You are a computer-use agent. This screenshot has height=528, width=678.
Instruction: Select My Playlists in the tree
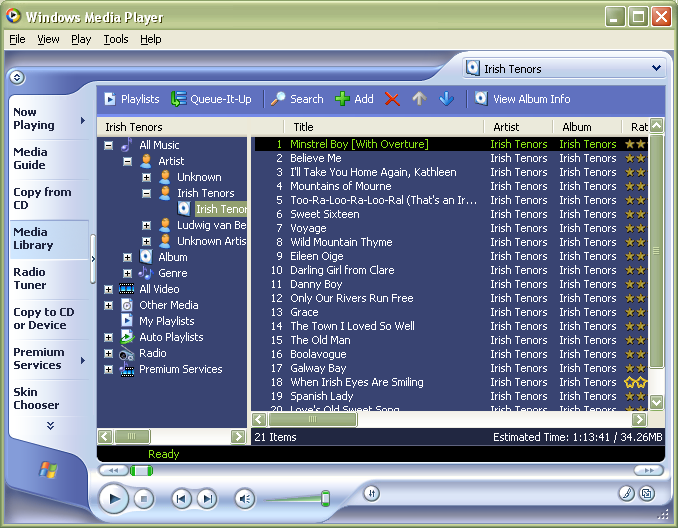point(166,321)
